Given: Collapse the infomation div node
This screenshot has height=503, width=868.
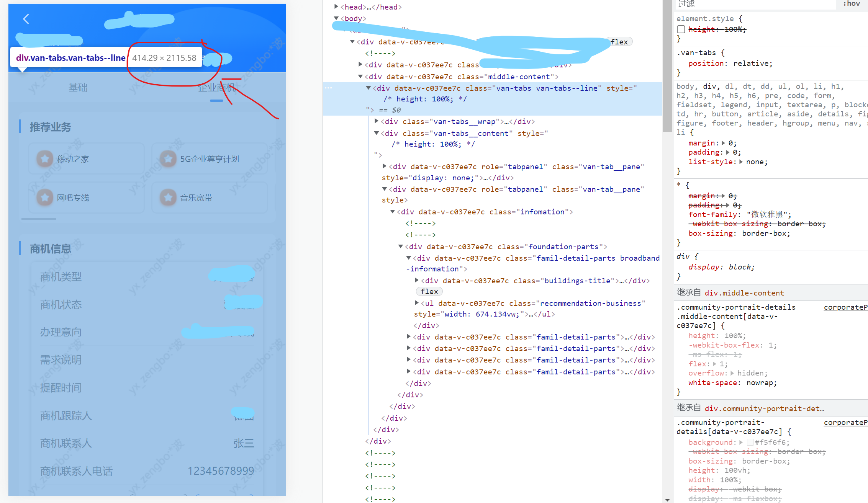Looking at the screenshot, I should coord(393,212).
